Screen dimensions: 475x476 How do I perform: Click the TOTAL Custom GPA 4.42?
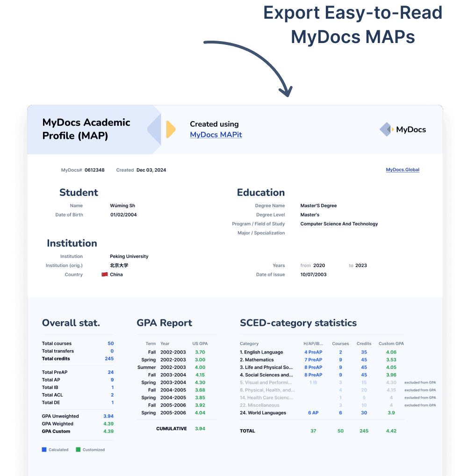click(x=391, y=431)
